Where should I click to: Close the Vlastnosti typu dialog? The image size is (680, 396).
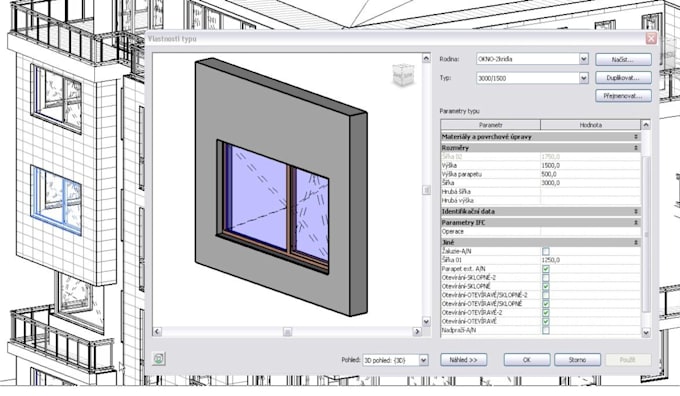651,38
